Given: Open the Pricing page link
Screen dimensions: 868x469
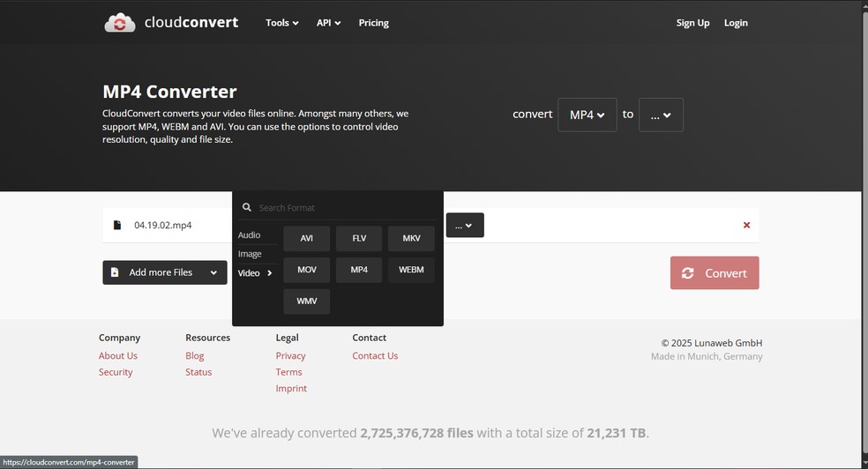Looking at the screenshot, I should 373,23.
